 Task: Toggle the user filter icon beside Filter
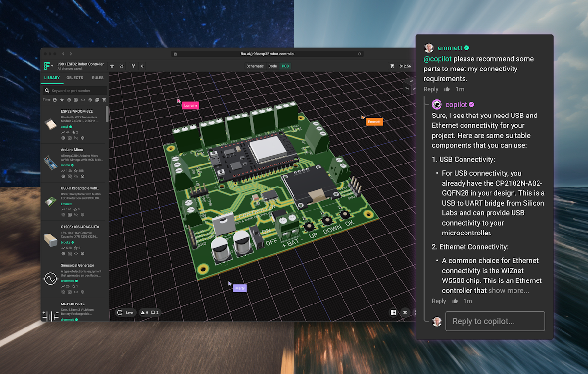(x=55, y=100)
